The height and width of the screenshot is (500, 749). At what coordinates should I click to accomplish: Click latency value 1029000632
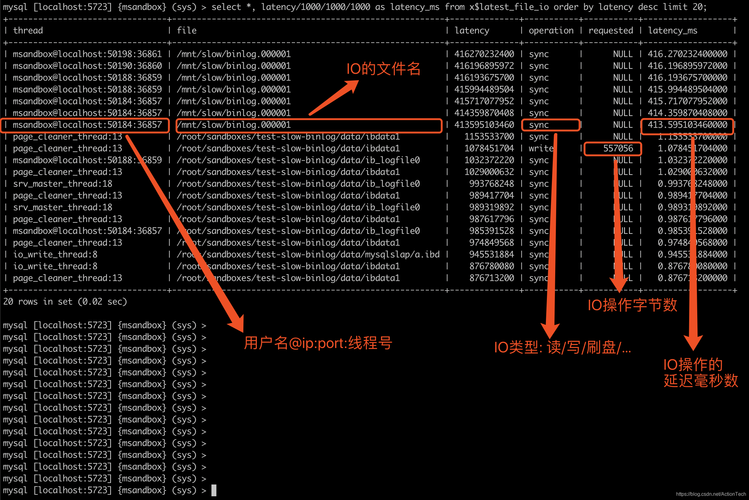(489, 172)
